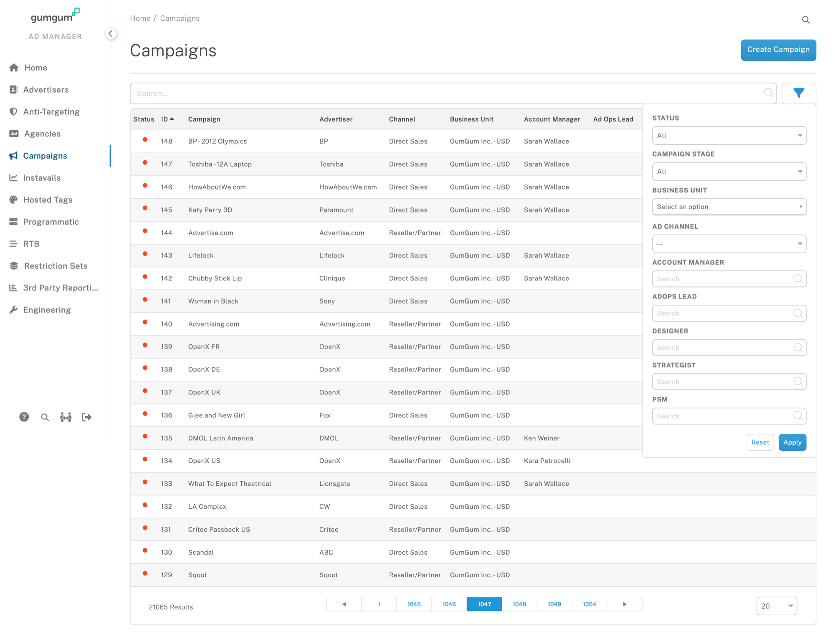
Task: Go to page 1 in pagination
Action: tap(379, 604)
